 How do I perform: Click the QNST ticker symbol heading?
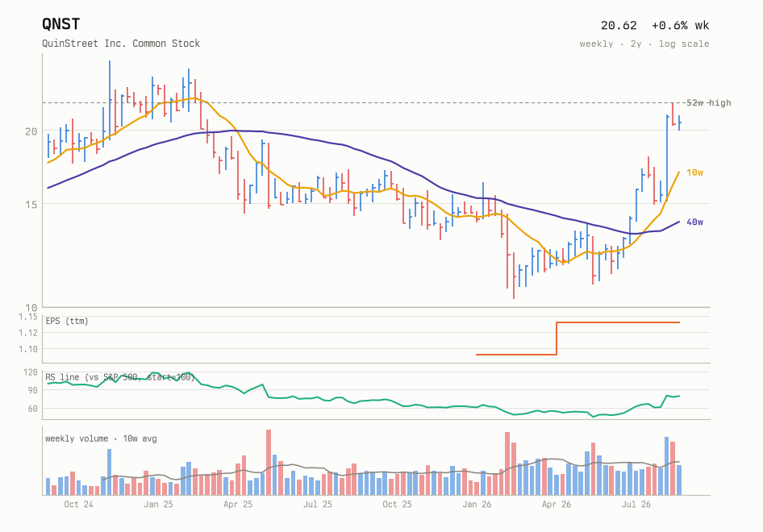tap(60, 24)
